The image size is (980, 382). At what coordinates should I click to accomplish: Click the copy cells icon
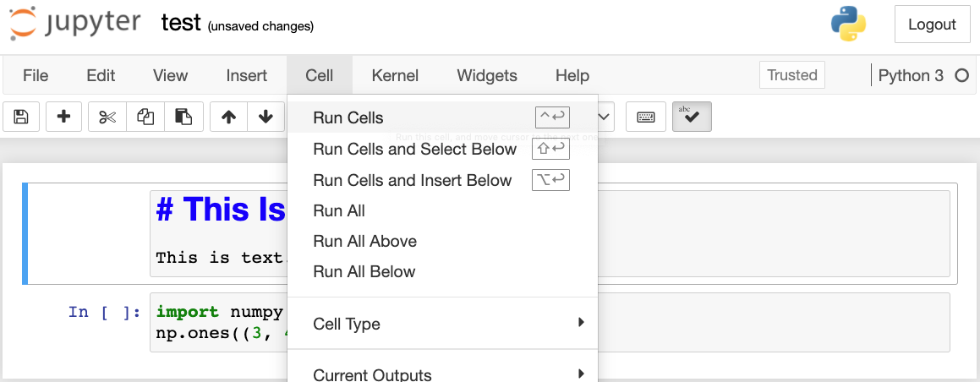pyautogui.click(x=145, y=117)
